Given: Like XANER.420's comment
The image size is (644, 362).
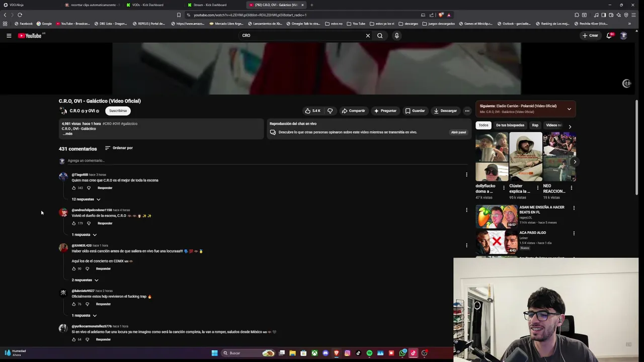Looking at the screenshot, I should (x=73, y=268).
